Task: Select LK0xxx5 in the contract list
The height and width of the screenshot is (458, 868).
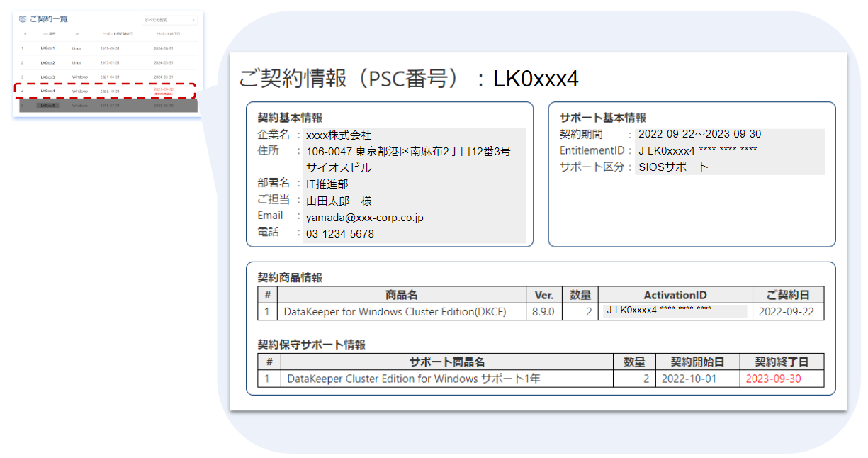Action: coord(49,105)
